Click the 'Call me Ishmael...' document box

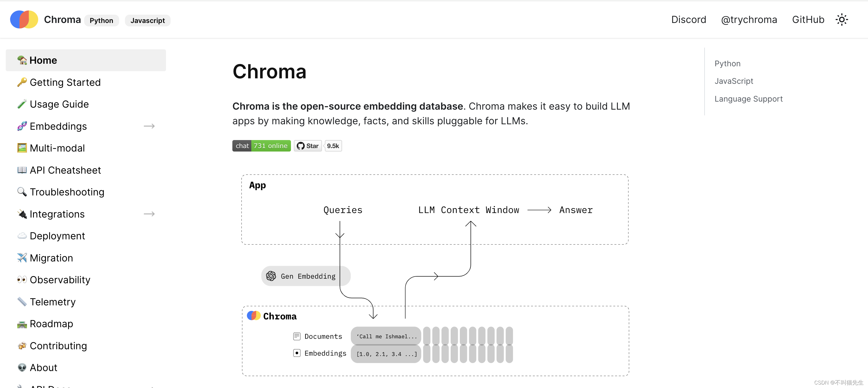pyautogui.click(x=386, y=336)
